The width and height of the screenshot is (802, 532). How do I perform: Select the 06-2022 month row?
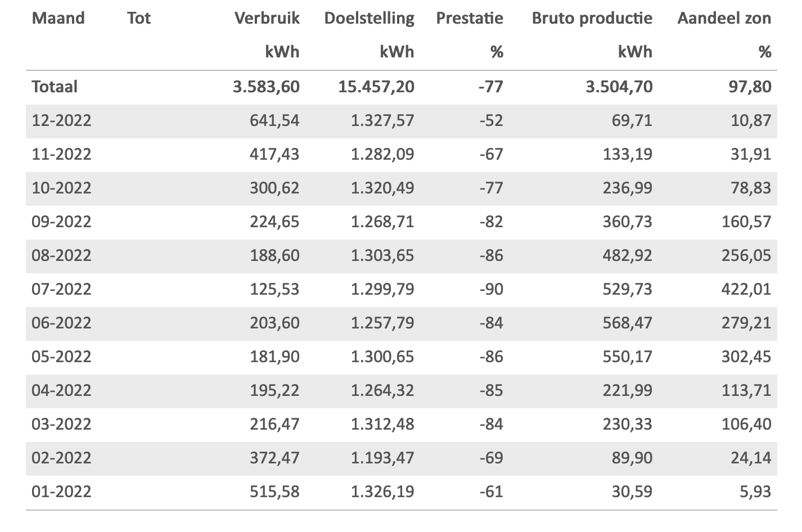[61, 323]
